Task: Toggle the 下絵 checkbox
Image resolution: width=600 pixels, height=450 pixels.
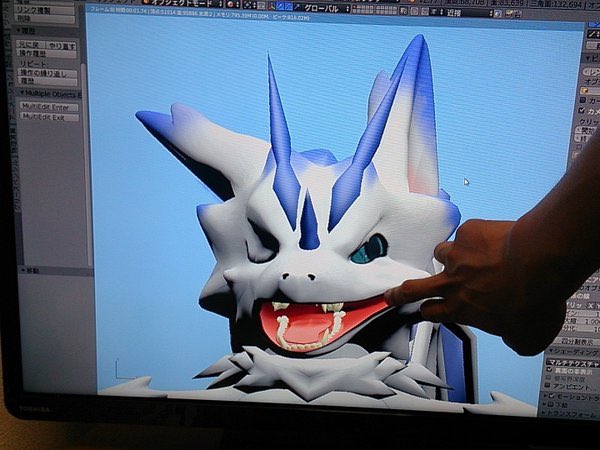Action: pos(550,405)
